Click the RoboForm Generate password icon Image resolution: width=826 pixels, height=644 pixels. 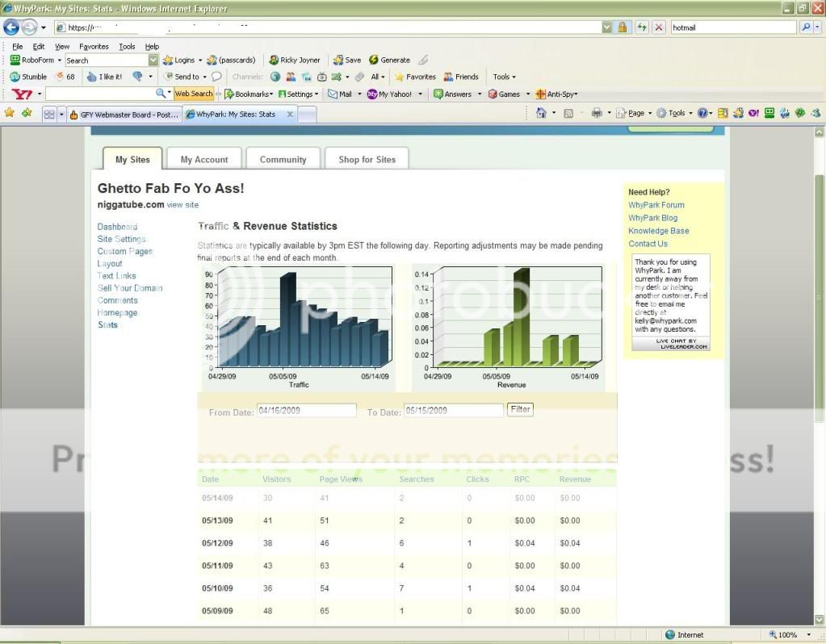point(389,61)
